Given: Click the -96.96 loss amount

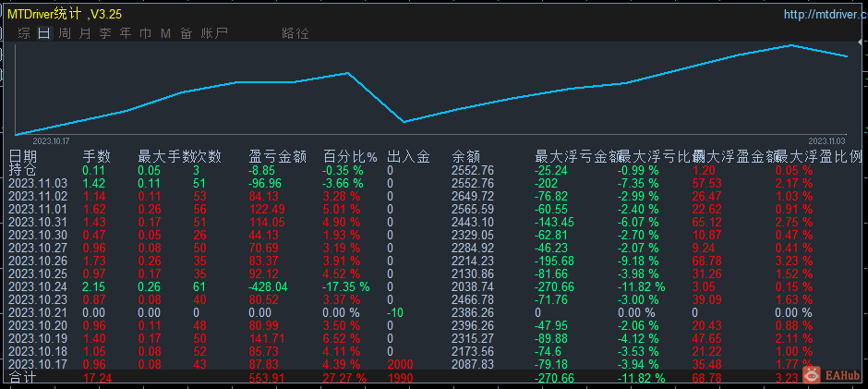Looking at the screenshot, I should coord(269,183).
